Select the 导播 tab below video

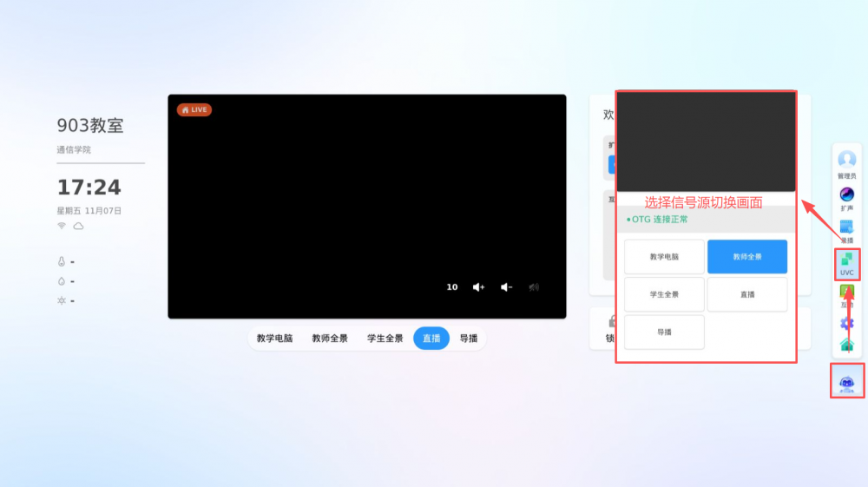click(468, 339)
